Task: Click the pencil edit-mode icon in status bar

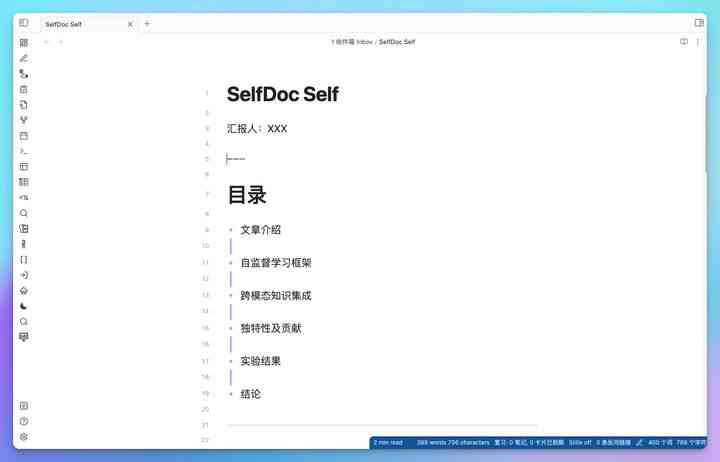Action: pyautogui.click(x=639, y=443)
